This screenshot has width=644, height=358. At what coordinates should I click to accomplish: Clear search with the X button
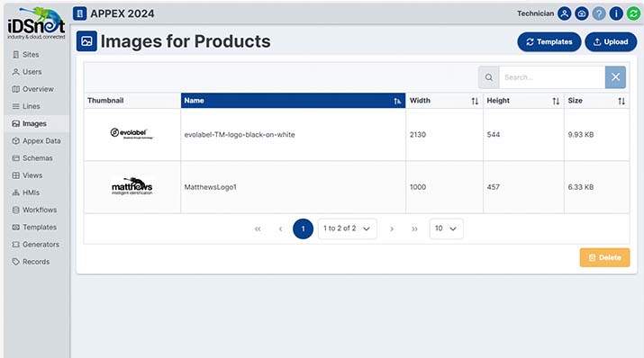[615, 77]
